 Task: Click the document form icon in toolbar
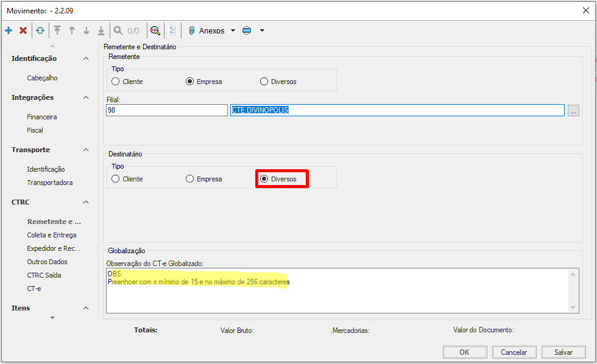click(172, 30)
